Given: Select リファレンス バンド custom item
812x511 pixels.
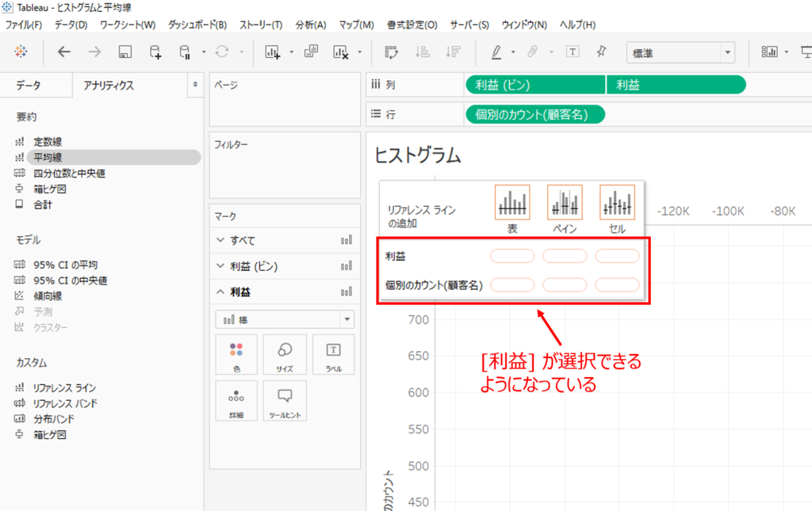Looking at the screenshot, I should click(65, 403).
